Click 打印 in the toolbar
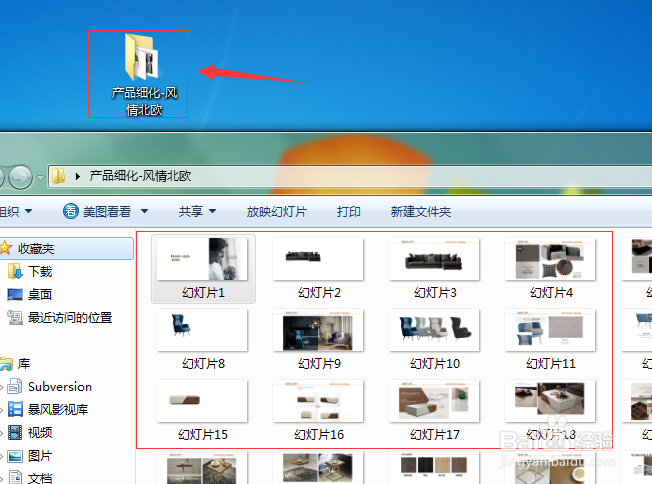 (x=348, y=212)
